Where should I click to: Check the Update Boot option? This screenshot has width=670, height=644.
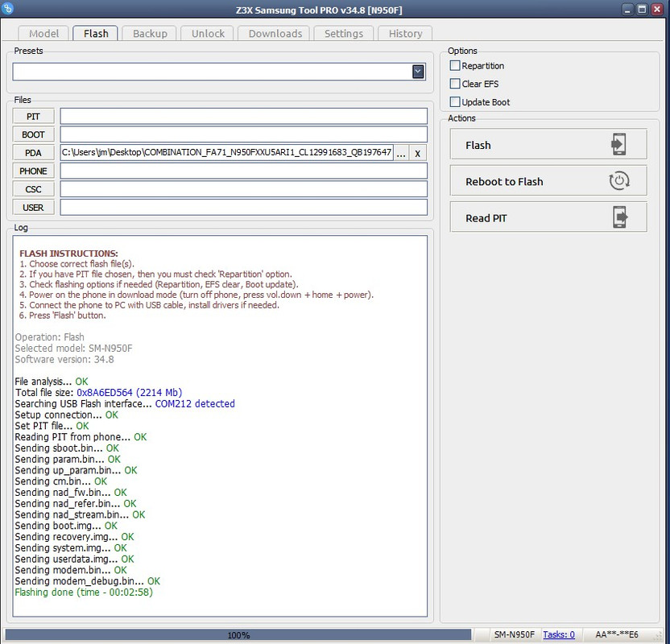pos(455,102)
